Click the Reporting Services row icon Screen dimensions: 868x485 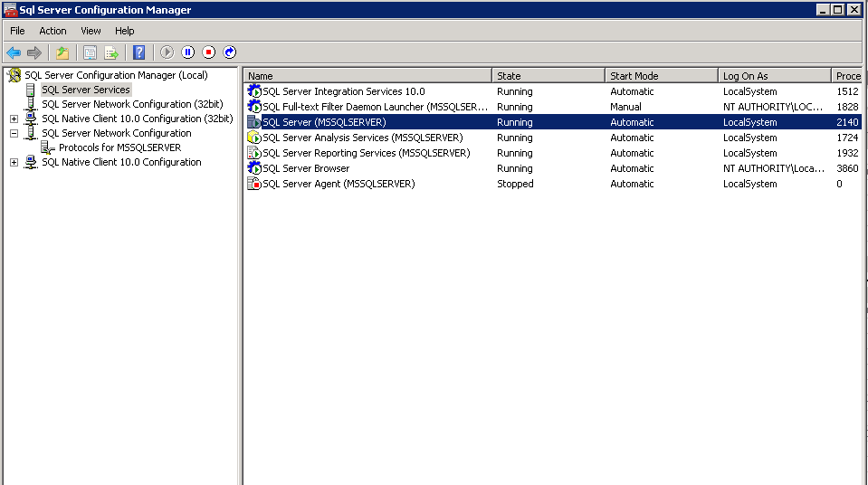(254, 153)
